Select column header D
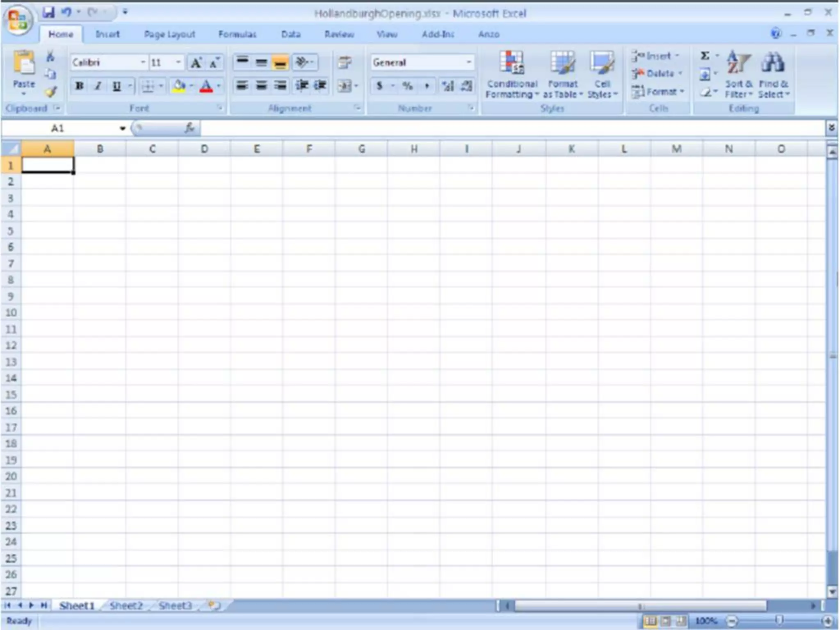This screenshot has height=630, width=840. point(204,149)
